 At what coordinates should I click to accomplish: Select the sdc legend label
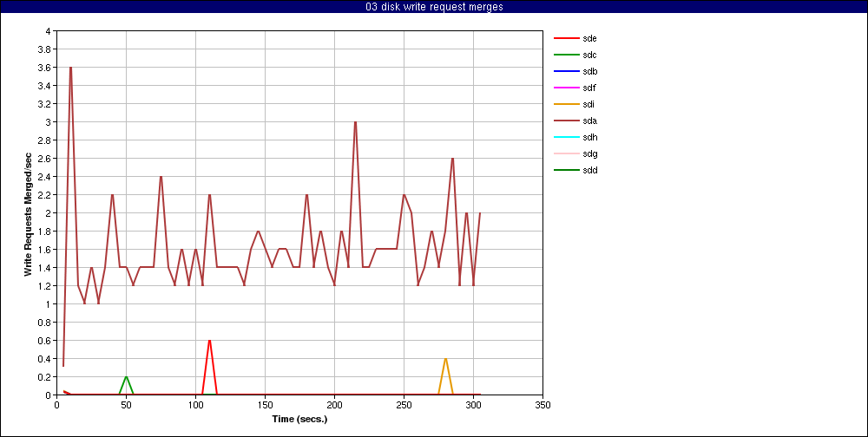pos(589,55)
